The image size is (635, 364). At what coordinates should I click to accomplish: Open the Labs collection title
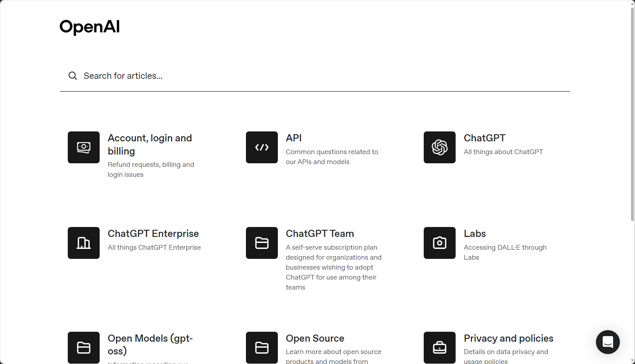(x=475, y=233)
